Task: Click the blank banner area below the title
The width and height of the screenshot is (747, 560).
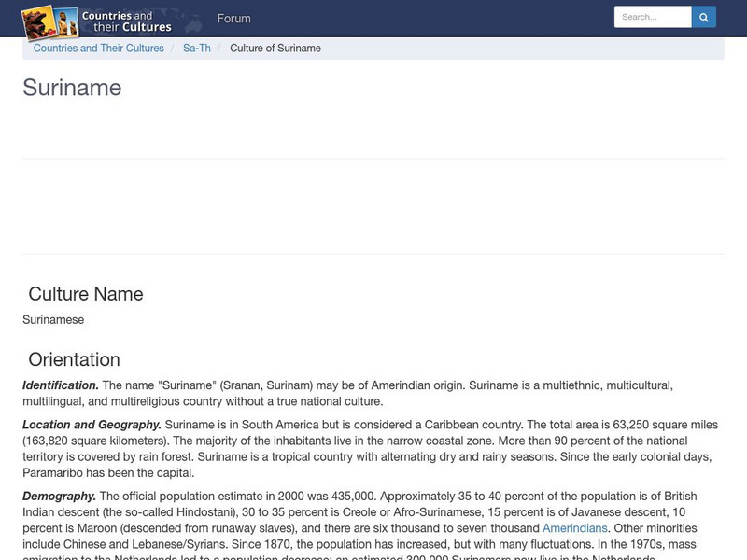Action: [373, 205]
